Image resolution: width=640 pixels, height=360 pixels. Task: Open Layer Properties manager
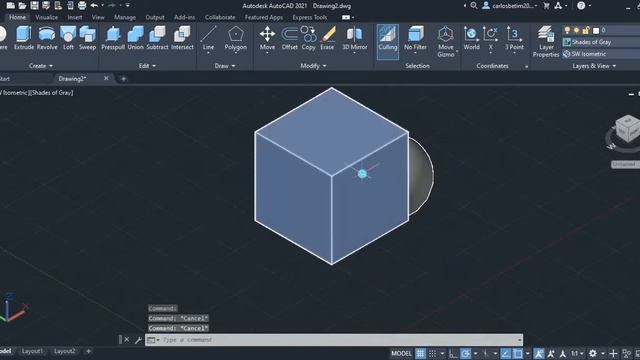[x=546, y=42]
